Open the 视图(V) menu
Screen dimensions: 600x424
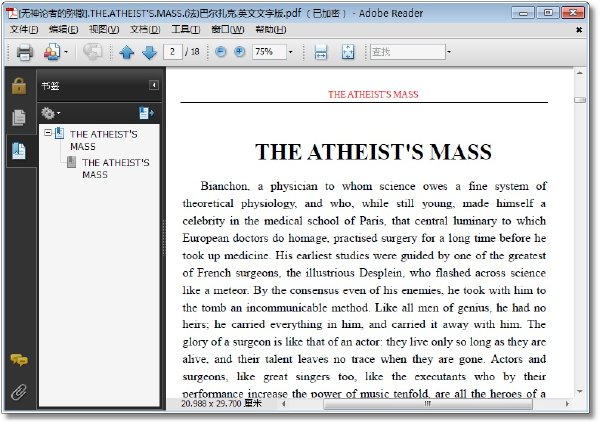104,29
